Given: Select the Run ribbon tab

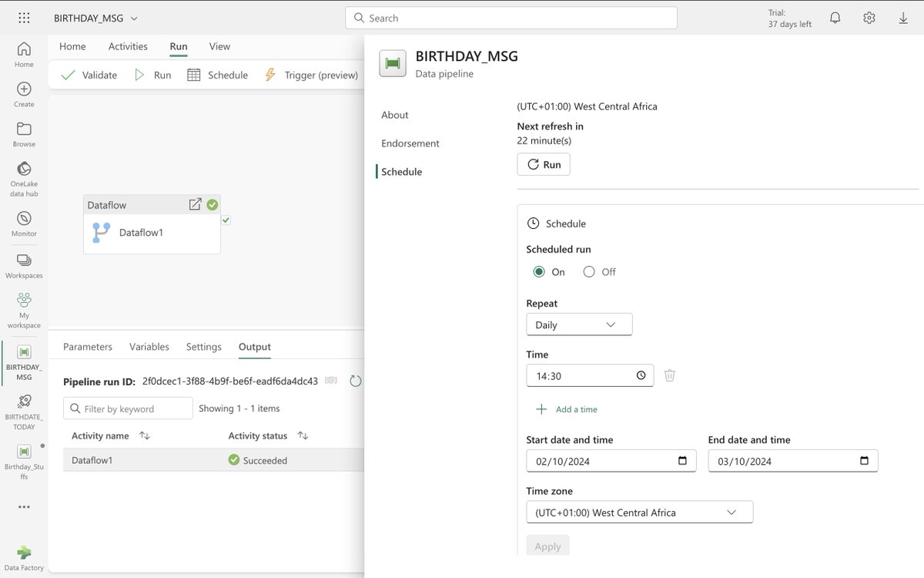Looking at the screenshot, I should (x=179, y=46).
